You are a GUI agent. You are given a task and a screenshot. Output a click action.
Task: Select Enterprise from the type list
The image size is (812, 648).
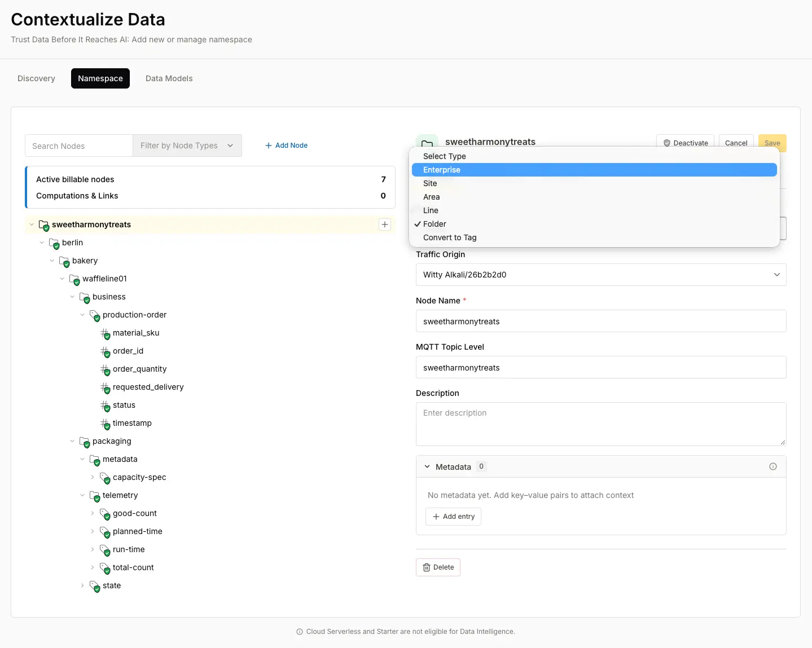(x=594, y=170)
